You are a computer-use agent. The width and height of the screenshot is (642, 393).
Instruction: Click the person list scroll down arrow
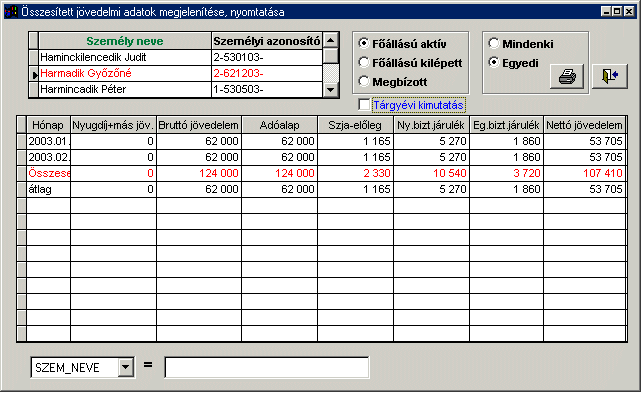(x=331, y=89)
